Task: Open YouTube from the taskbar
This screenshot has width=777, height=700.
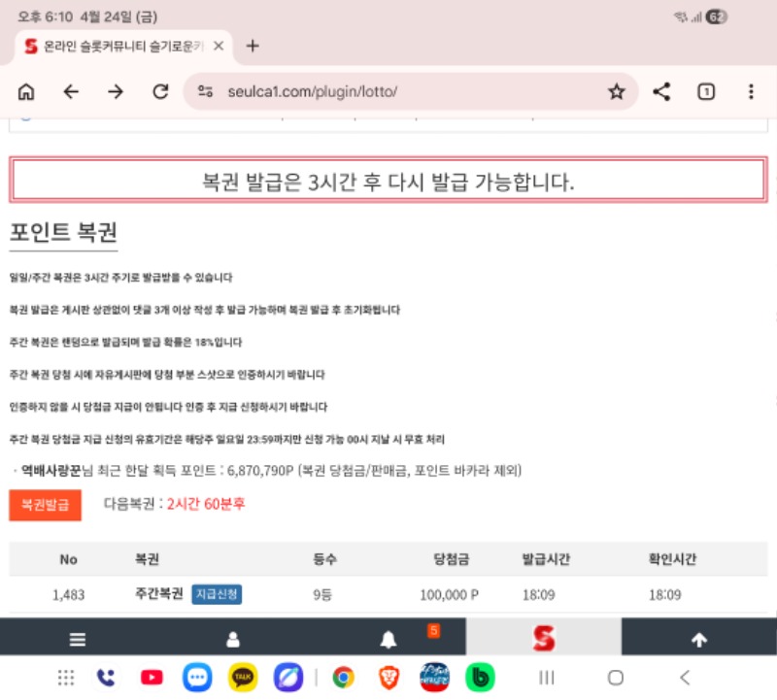Action: [x=152, y=677]
